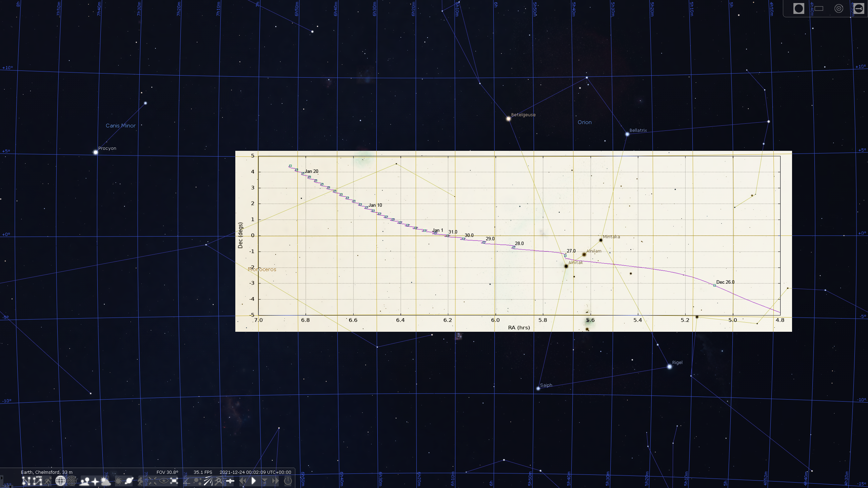This screenshot has width=868, height=488.
Task: Click the 35.1 FPS readout
Action: tap(203, 472)
